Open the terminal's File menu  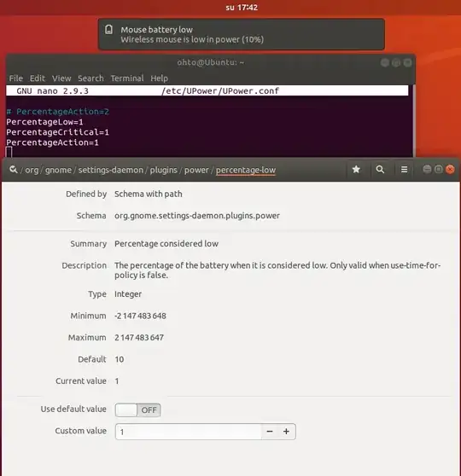[16, 78]
